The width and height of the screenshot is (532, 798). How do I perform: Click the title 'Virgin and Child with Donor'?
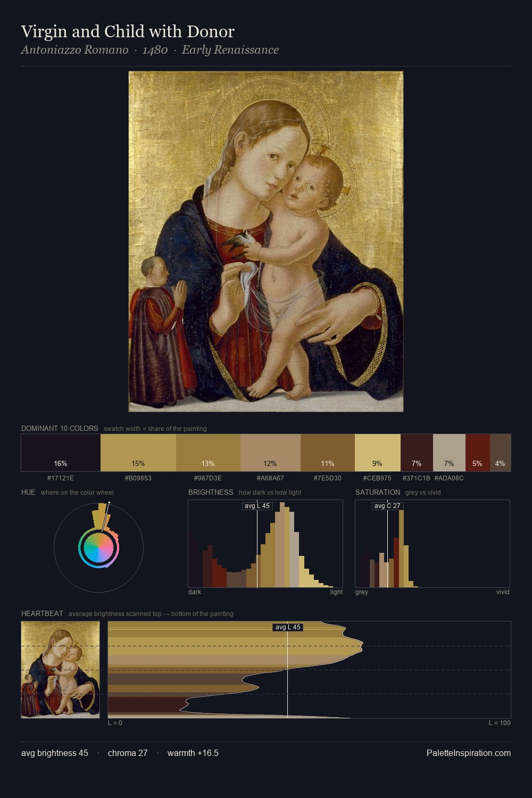point(128,31)
